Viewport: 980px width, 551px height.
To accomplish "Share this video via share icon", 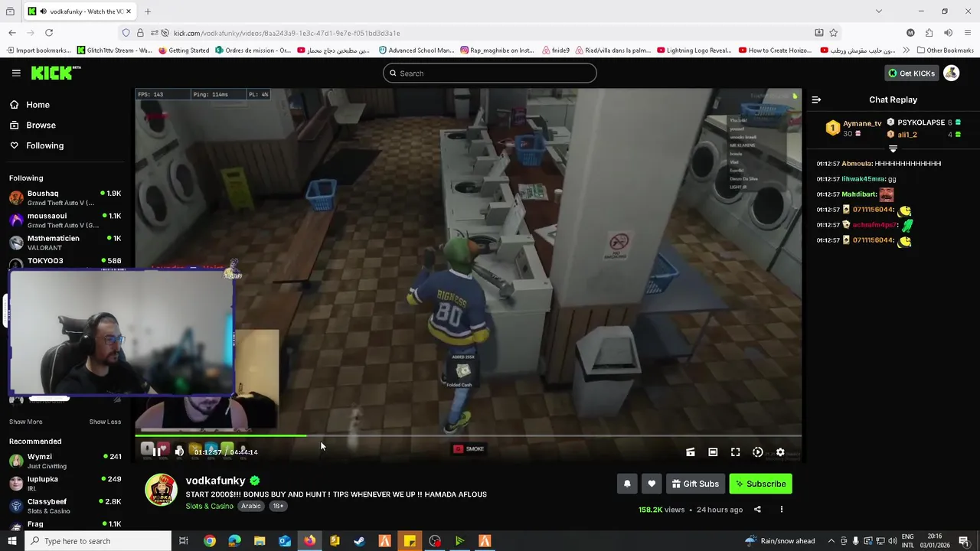I will (757, 510).
